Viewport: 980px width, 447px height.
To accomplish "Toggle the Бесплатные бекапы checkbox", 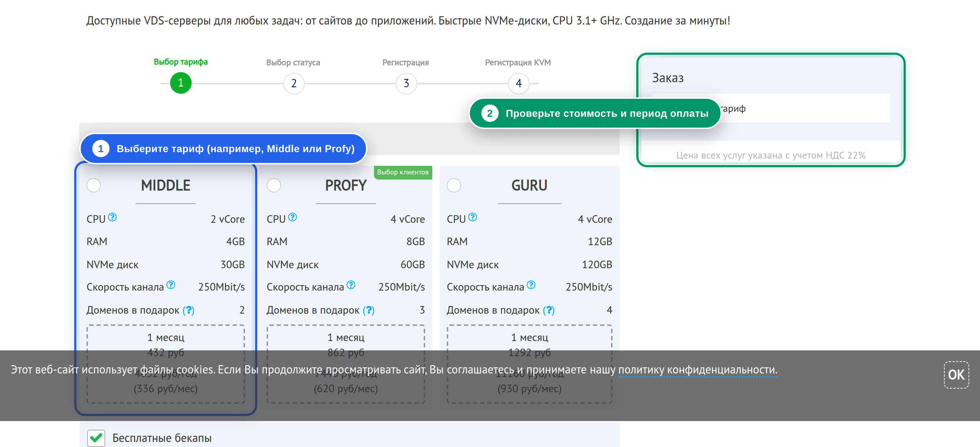I will click(x=96, y=438).
